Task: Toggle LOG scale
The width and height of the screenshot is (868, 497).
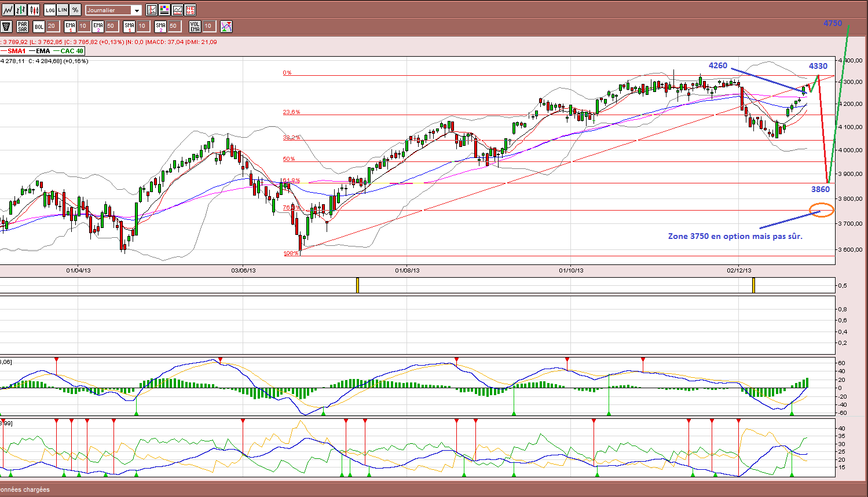Action: click(x=50, y=10)
